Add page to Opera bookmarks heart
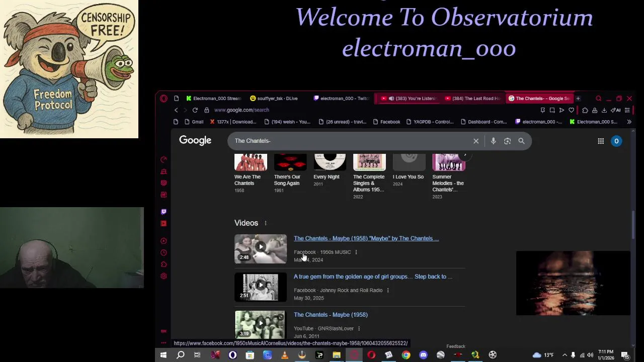Image resolution: width=644 pixels, height=362 pixels. click(571, 110)
